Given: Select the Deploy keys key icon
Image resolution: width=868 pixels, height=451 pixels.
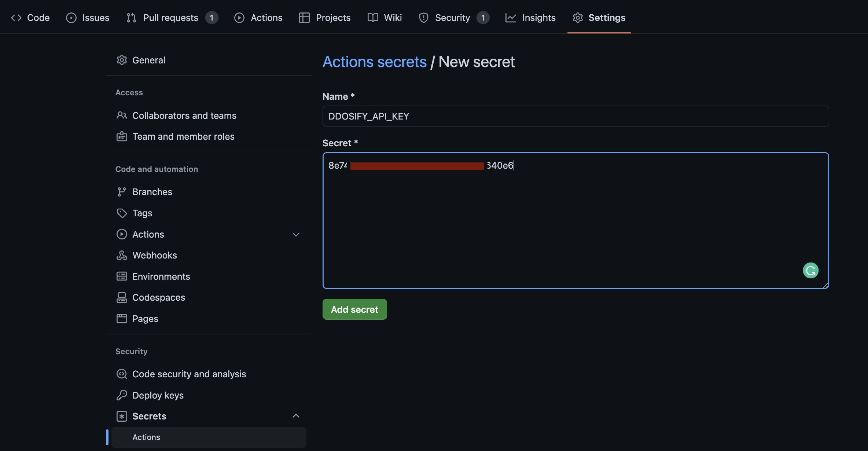Looking at the screenshot, I should (122, 395).
